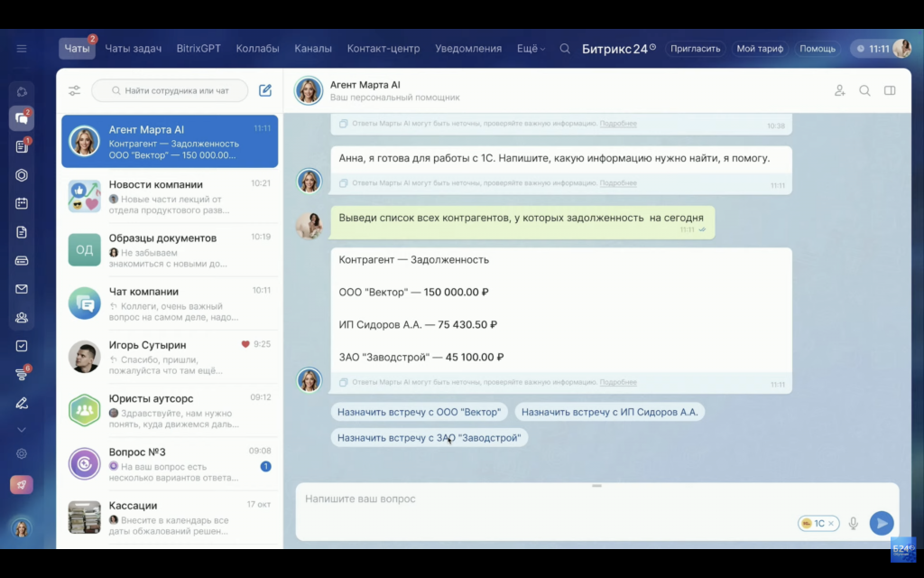Search within the Агент Марта AI chat
The width and height of the screenshot is (924, 578).
864,90
